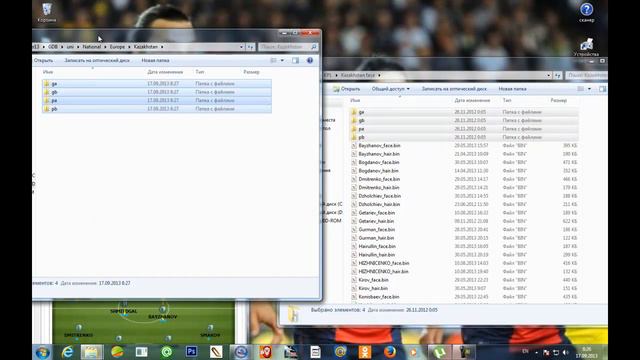Open Windows Explorer taskbar button
The image size is (640, 360).
pos(92,352)
